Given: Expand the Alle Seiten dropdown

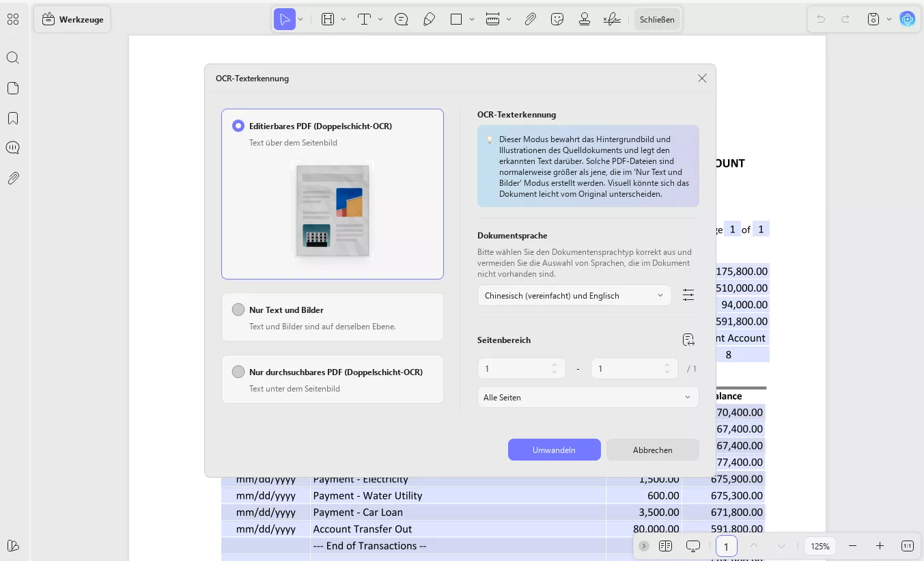Looking at the screenshot, I should (587, 397).
